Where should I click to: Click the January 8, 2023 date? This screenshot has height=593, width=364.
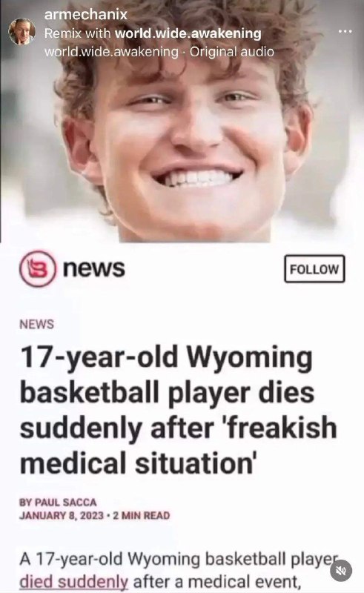[62, 515]
